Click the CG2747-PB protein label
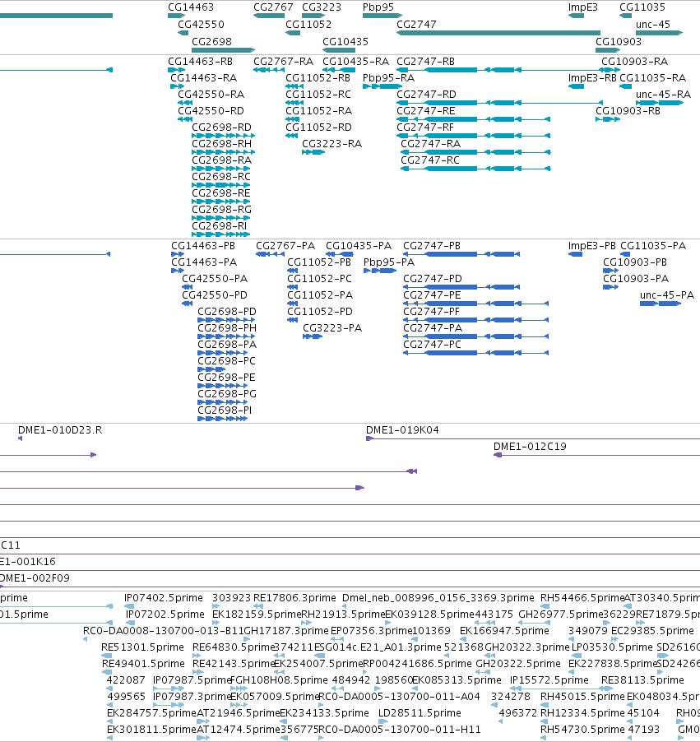700x742 pixels. (432, 246)
